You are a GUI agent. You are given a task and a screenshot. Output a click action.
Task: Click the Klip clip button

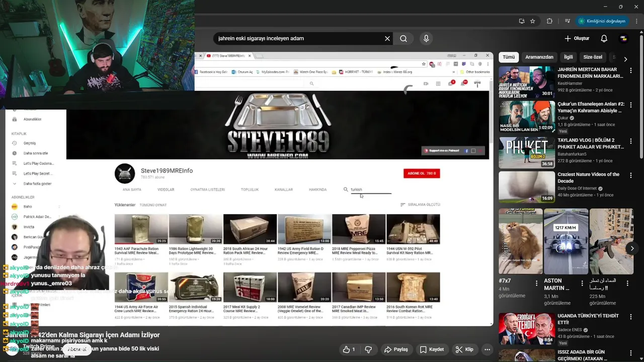coord(464,349)
